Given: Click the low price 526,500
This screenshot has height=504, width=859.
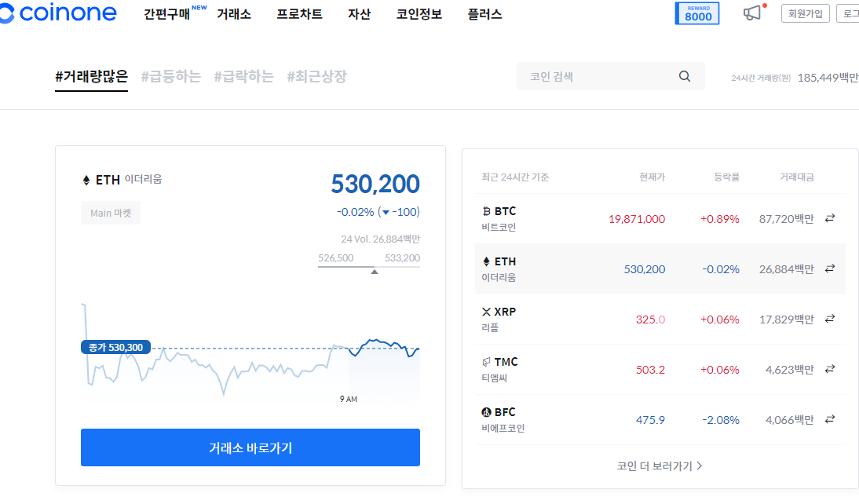Looking at the screenshot, I should [x=336, y=258].
